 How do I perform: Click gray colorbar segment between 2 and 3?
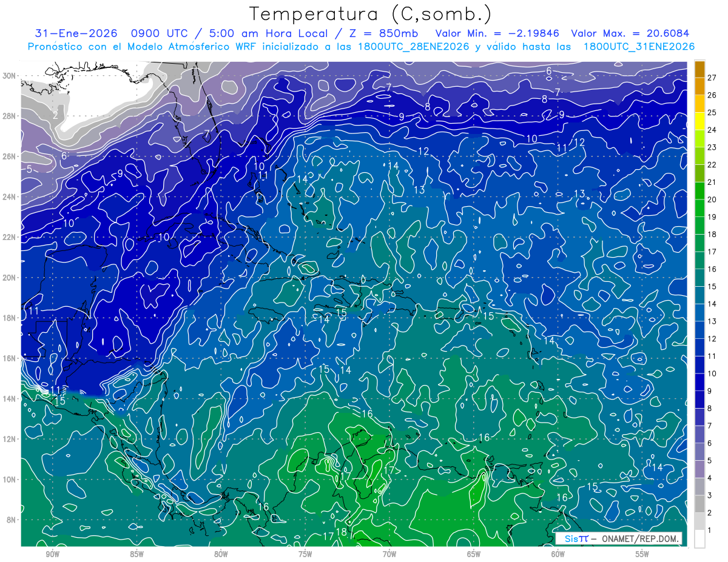[x=699, y=504]
